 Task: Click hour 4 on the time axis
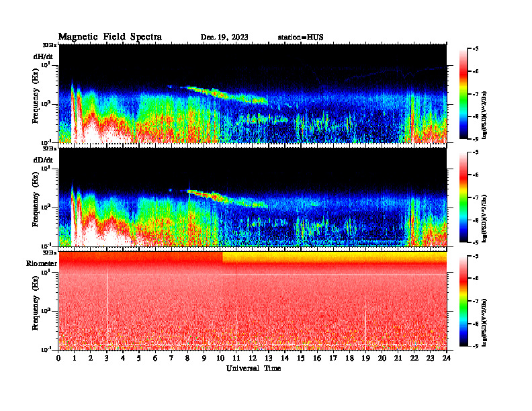tap(123, 358)
